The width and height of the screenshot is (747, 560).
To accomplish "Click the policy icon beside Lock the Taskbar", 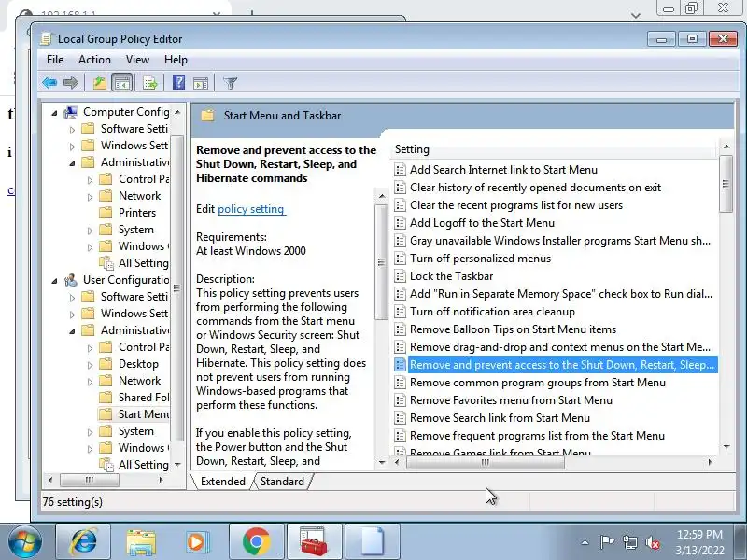I will pyautogui.click(x=401, y=276).
